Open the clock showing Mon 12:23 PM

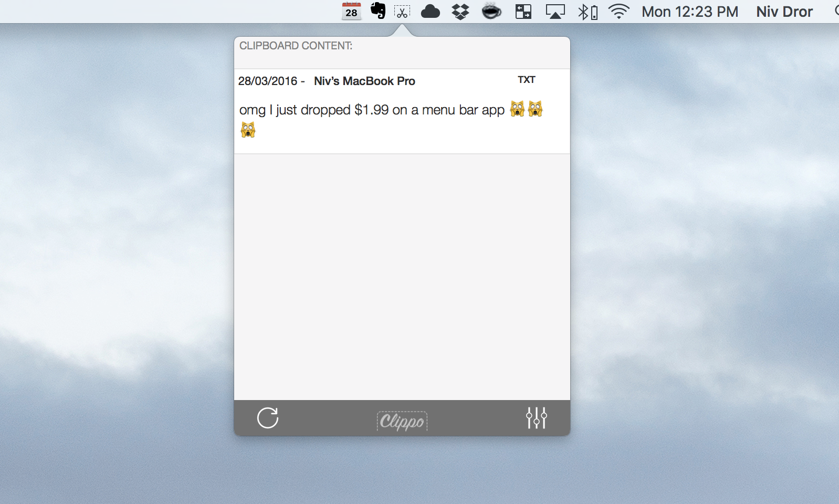pyautogui.click(x=690, y=12)
